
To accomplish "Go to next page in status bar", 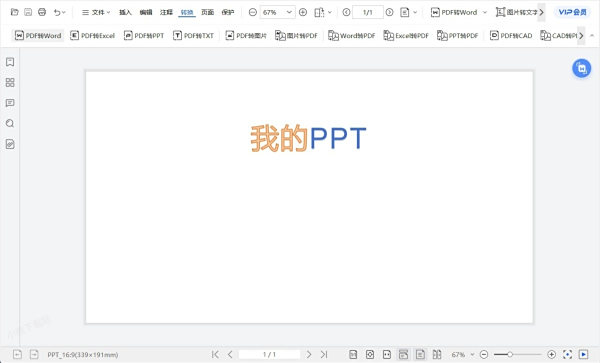I will [x=309, y=355].
